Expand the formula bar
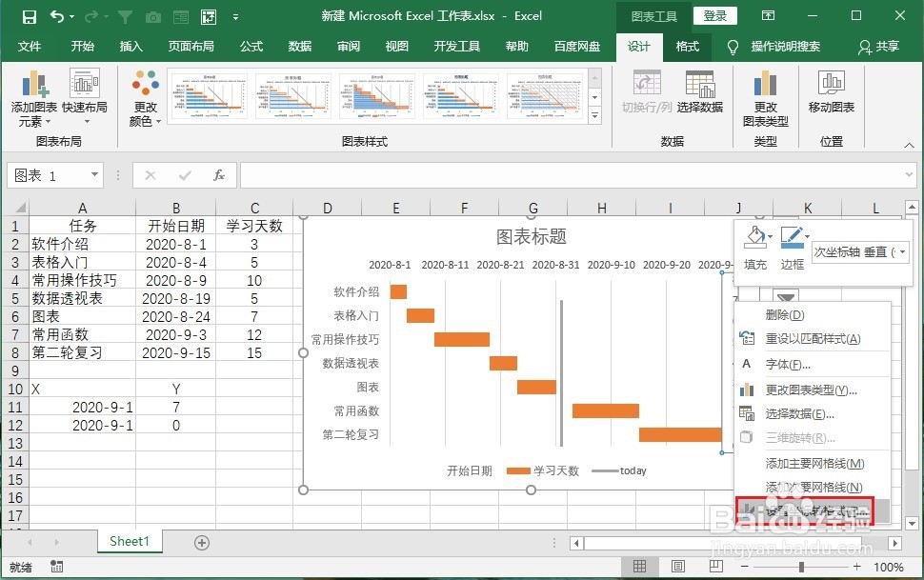The height and width of the screenshot is (580, 924). (x=908, y=174)
